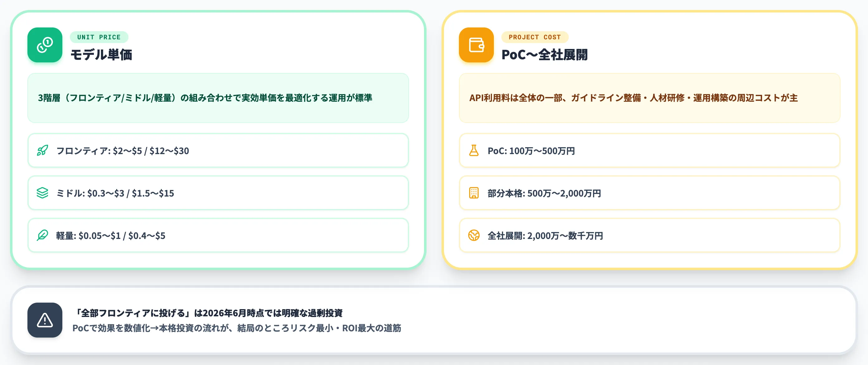Screen dimensions: 868x365
Task: Click the green coins icon beside モデル単価
Action: tap(45, 45)
